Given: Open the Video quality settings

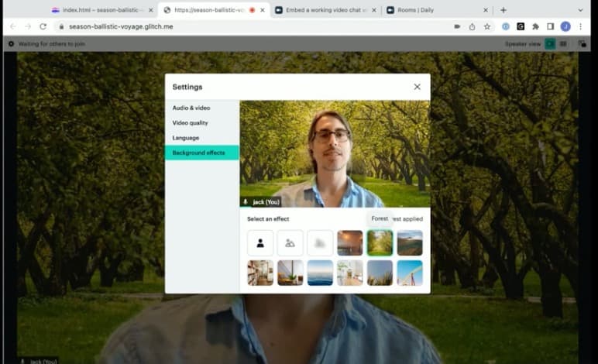Looking at the screenshot, I should pyautogui.click(x=202, y=122).
